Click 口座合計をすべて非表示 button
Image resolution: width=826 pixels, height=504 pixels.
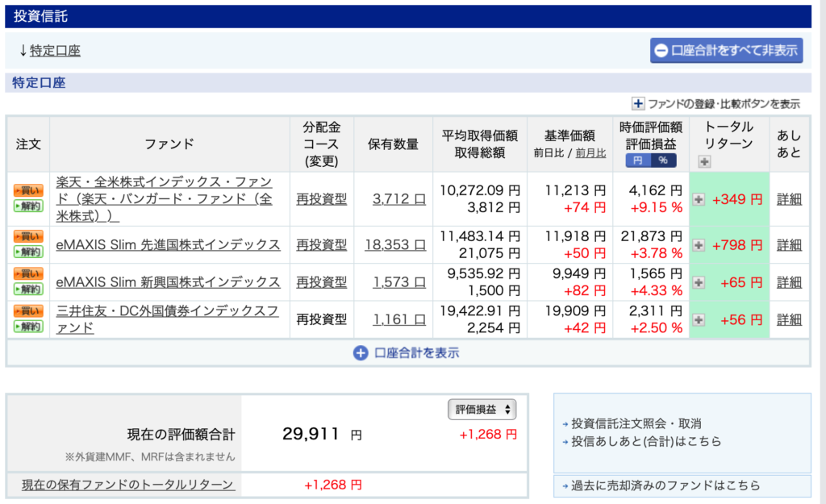tap(727, 51)
